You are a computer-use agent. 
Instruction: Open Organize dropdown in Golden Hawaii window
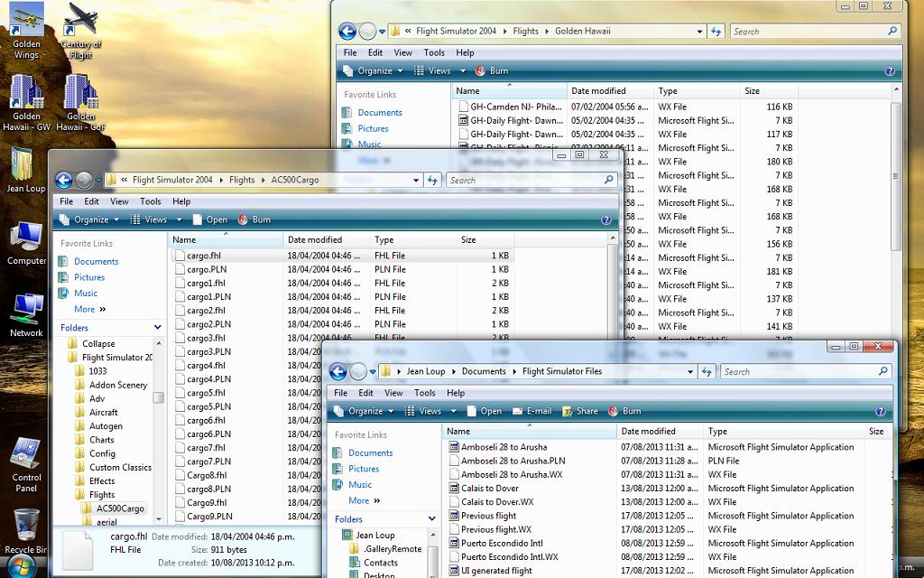374,70
